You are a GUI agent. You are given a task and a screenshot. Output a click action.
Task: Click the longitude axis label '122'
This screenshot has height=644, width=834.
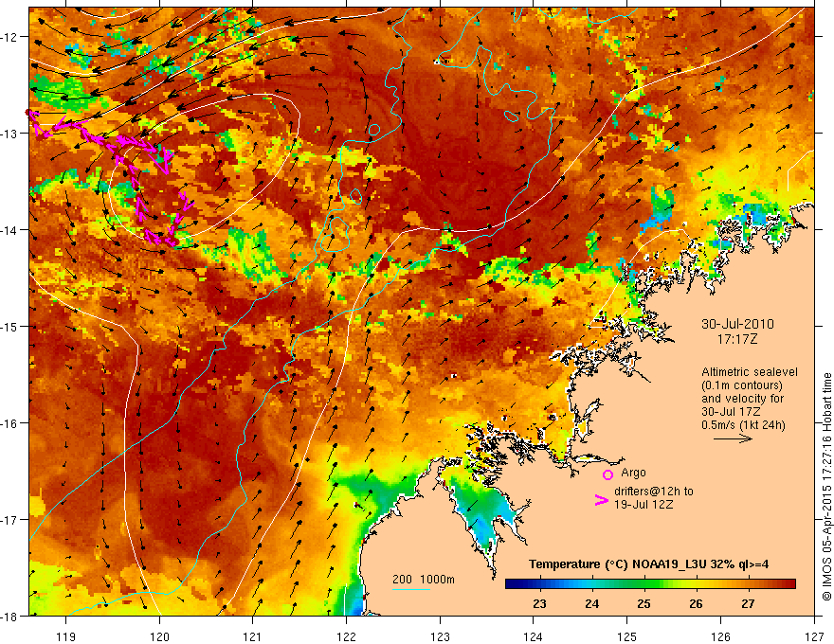(x=346, y=636)
